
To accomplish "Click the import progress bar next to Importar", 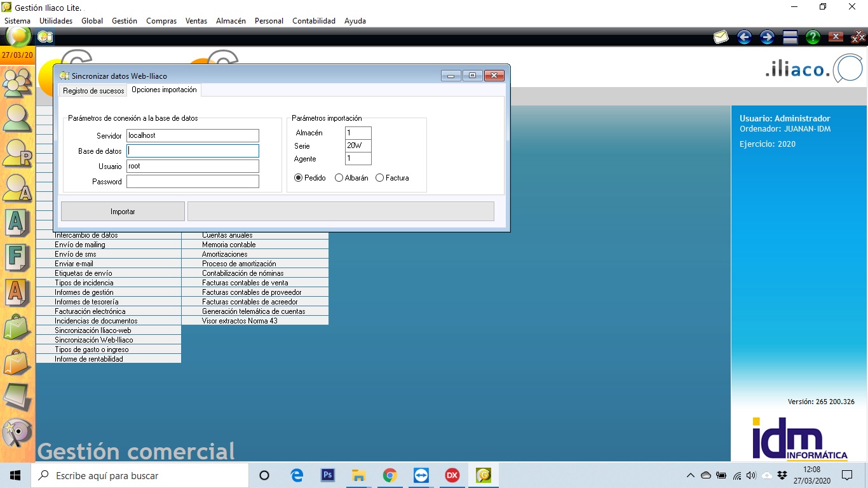I will [x=341, y=212].
